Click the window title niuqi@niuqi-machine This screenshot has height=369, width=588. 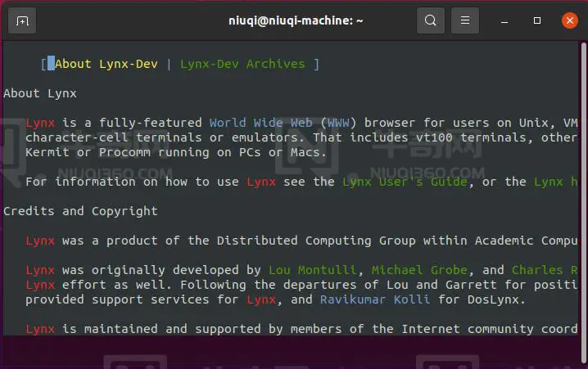(x=296, y=20)
